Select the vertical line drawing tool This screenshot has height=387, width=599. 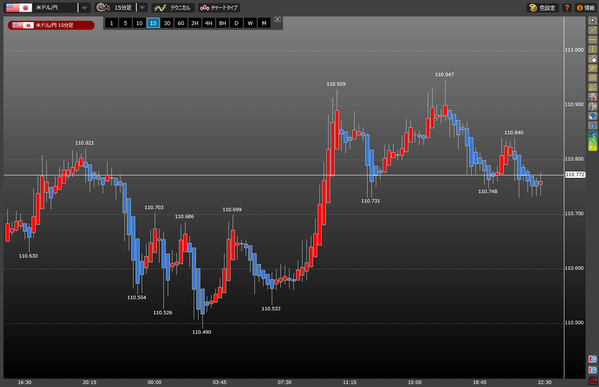[x=593, y=49]
